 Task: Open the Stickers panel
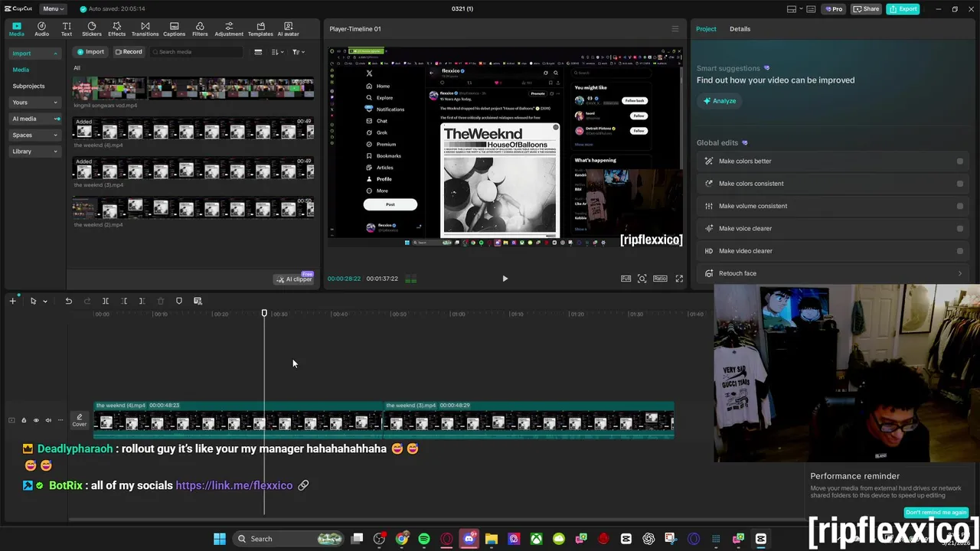[x=92, y=29]
